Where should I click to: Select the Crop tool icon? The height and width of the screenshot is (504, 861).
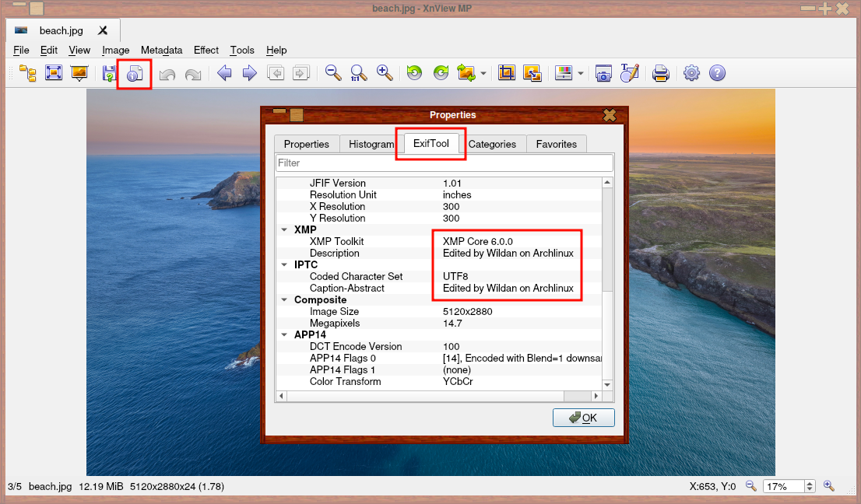pos(506,72)
